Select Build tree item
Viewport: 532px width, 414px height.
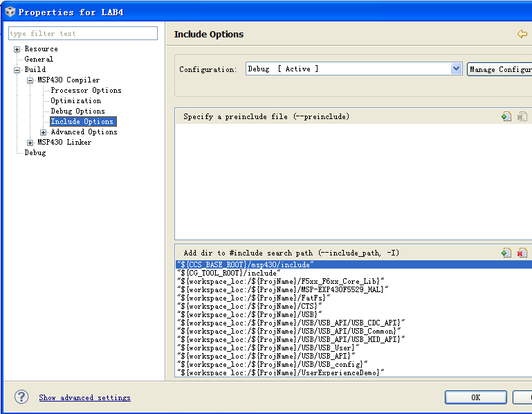[x=35, y=69]
